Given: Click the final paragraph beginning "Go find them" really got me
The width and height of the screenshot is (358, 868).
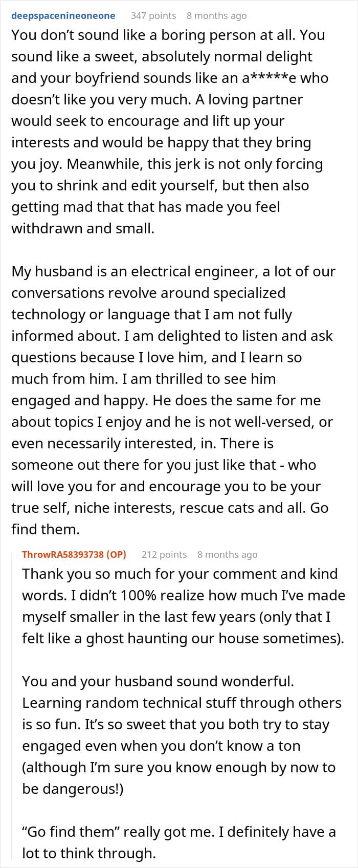Looking at the screenshot, I should pyautogui.click(x=179, y=842).
